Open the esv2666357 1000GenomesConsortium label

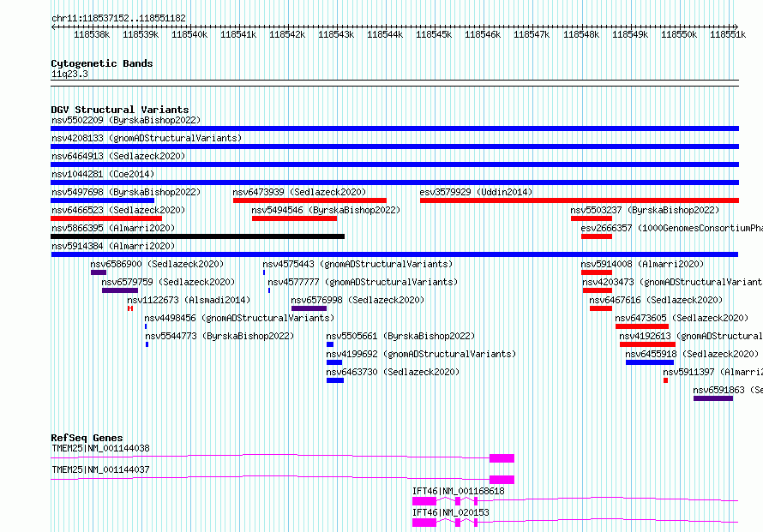[x=671, y=228]
